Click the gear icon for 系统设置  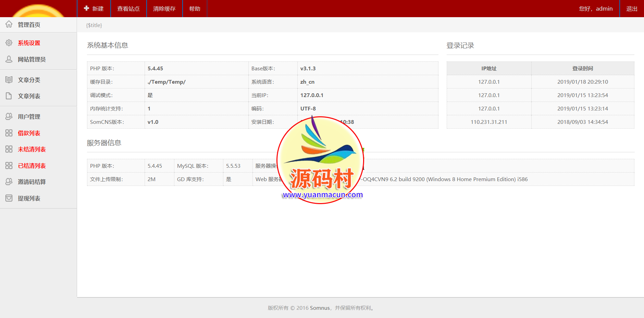point(9,43)
